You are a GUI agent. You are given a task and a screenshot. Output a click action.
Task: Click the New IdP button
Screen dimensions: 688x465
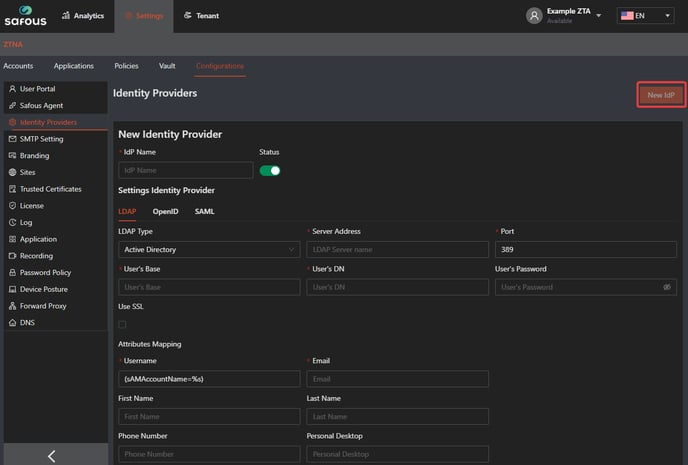point(661,95)
